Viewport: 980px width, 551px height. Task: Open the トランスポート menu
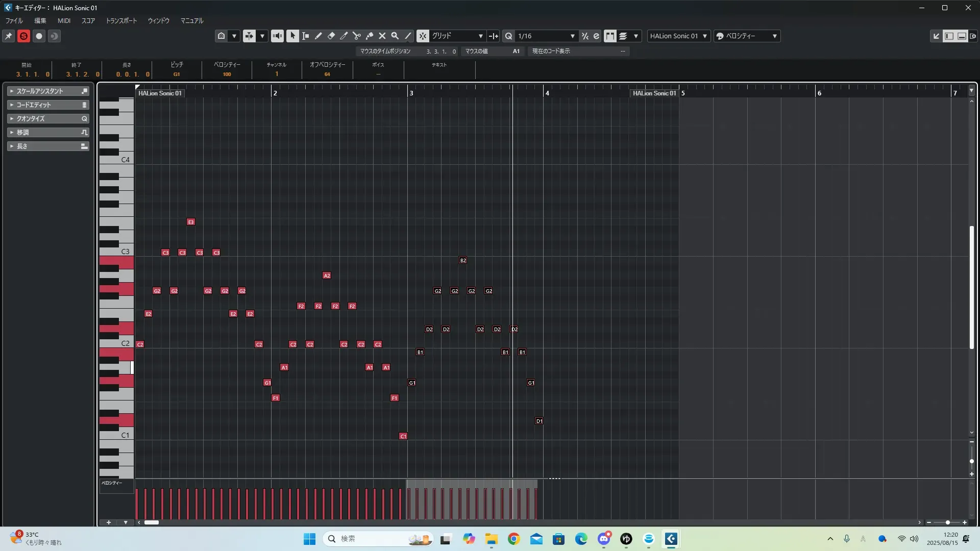pyautogui.click(x=121, y=21)
